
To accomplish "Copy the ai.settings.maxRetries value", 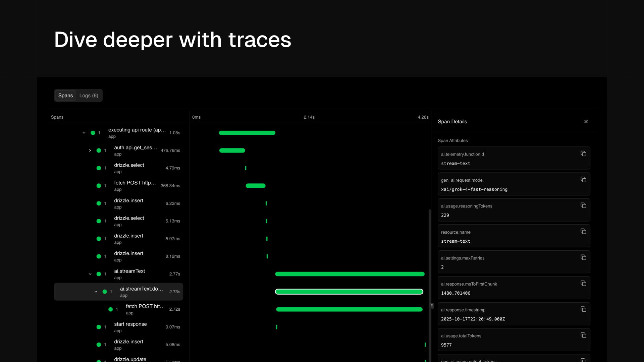I will (x=583, y=257).
